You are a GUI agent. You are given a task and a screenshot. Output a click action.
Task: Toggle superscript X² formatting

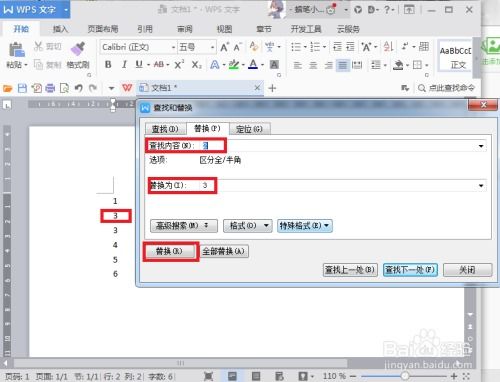tap(179, 64)
